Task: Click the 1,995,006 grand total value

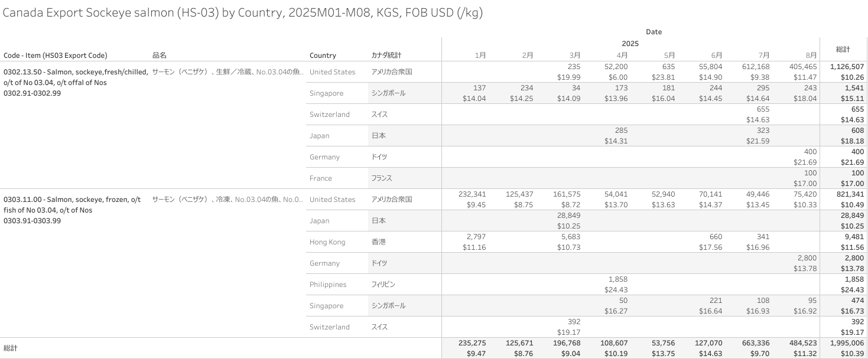Action: click(844, 343)
